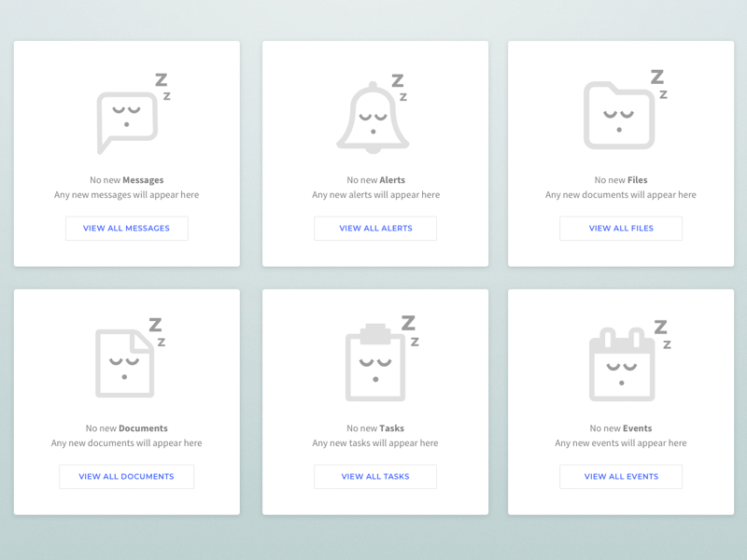Open VIEW ALL ALERTS
This screenshot has width=747, height=560.
375,228
